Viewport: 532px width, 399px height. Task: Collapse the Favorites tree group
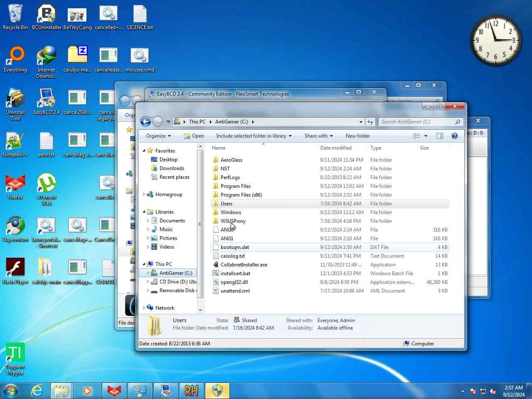144,151
